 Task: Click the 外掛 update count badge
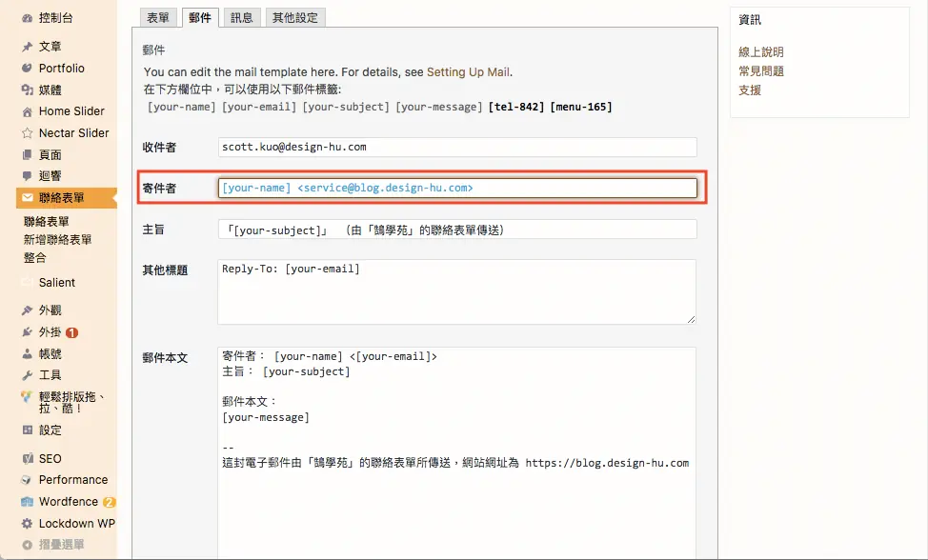click(72, 332)
